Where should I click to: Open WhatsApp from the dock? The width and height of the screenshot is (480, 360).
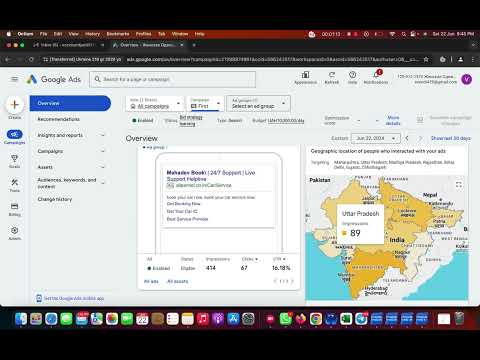click(x=286, y=319)
